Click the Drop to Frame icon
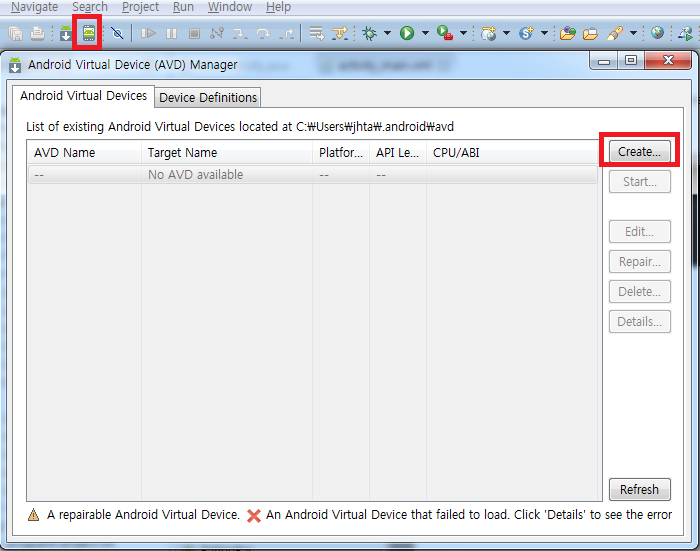The width and height of the screenshot is (700, 551). pyautogui.click(x=317, y=33)
